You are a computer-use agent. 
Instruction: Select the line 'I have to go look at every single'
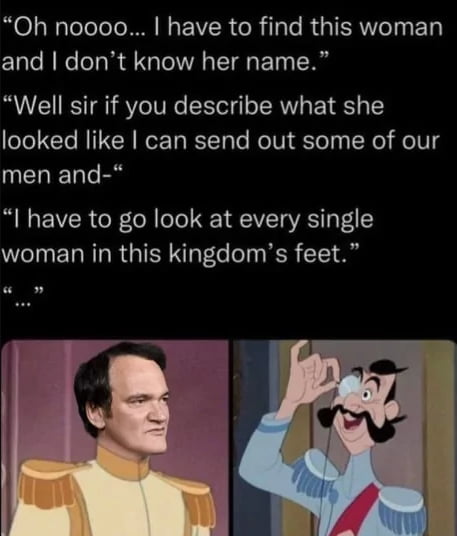click(188, 219)
